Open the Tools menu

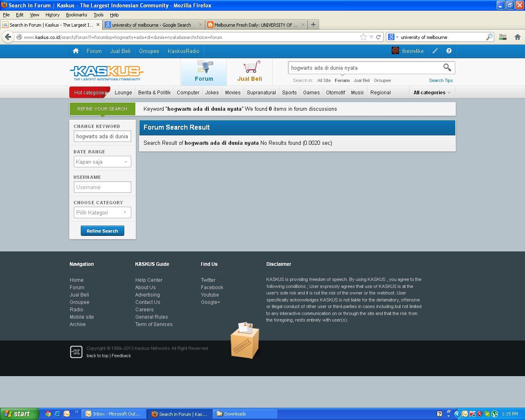[98, 15]
